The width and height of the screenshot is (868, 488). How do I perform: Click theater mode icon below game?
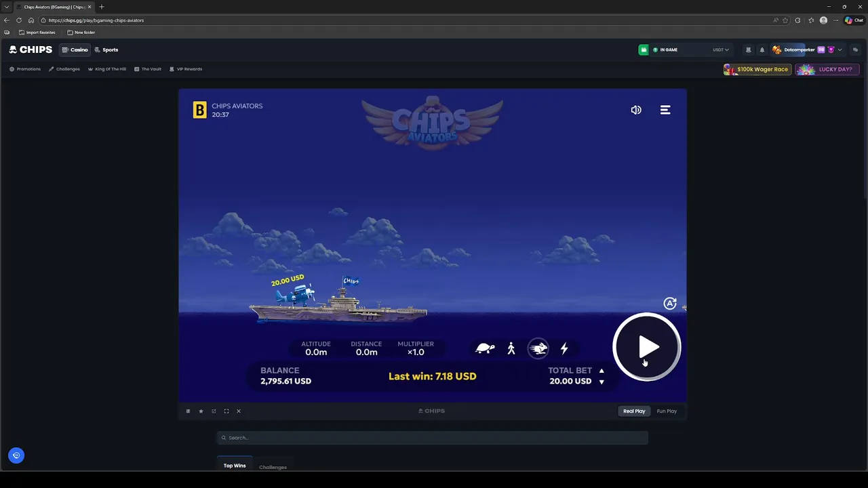tap(188, 411)
